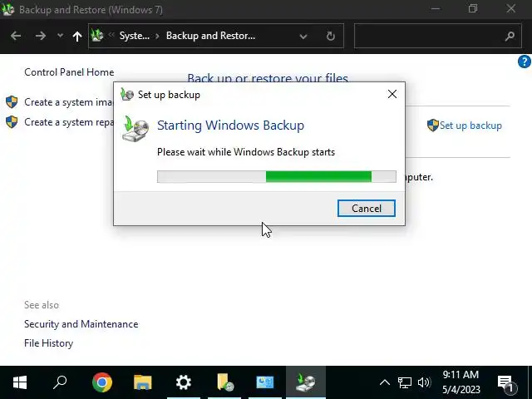Click the shield icon beside Create a system repair disc
The height and width of the screenshot is (399, 532).
12,122
